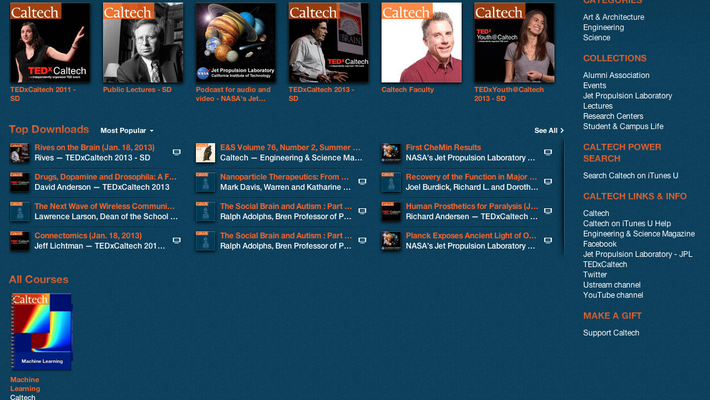
Task: Open Caltech on iTunes U Help
Action: pos(627,223)
